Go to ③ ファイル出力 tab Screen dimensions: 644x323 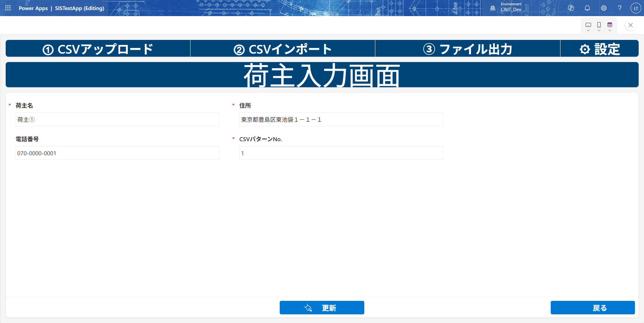pyautogui.click(x=468, y=49)
